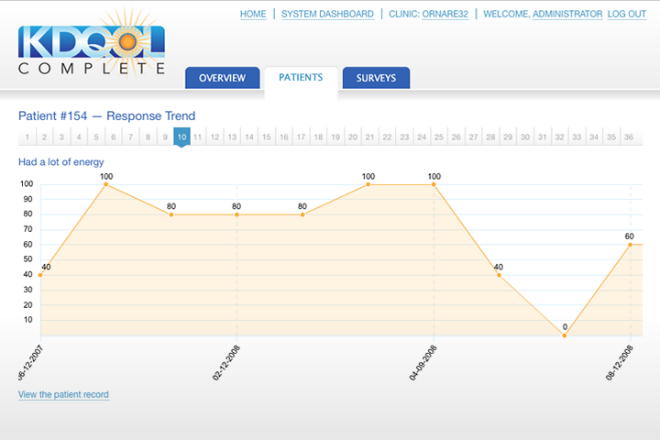The image size is (660, 440).
Task: Choose question 15 in the number strip
Action: tap(267, 137)
